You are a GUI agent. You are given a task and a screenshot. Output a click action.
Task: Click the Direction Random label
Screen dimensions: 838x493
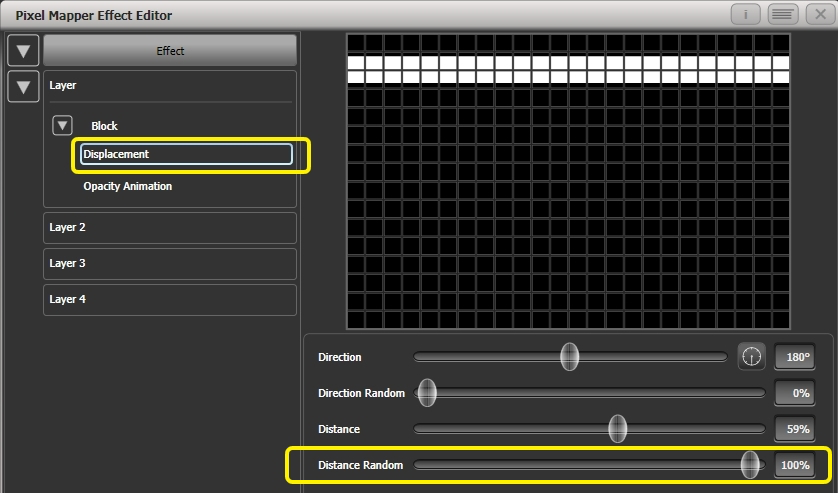click(362, 393)
